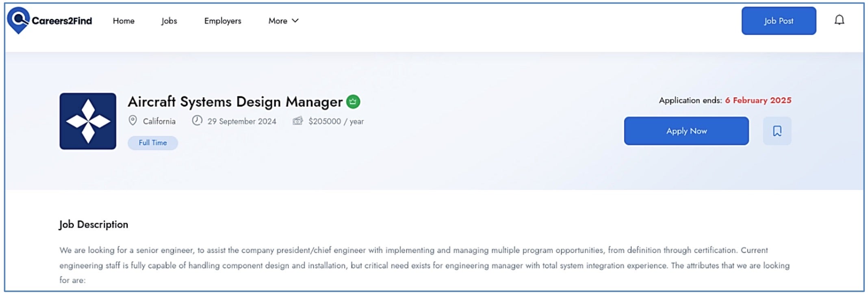868x295 pixels.
Task: Click the green featured crown badge
Action: click(x=353, y=102)
